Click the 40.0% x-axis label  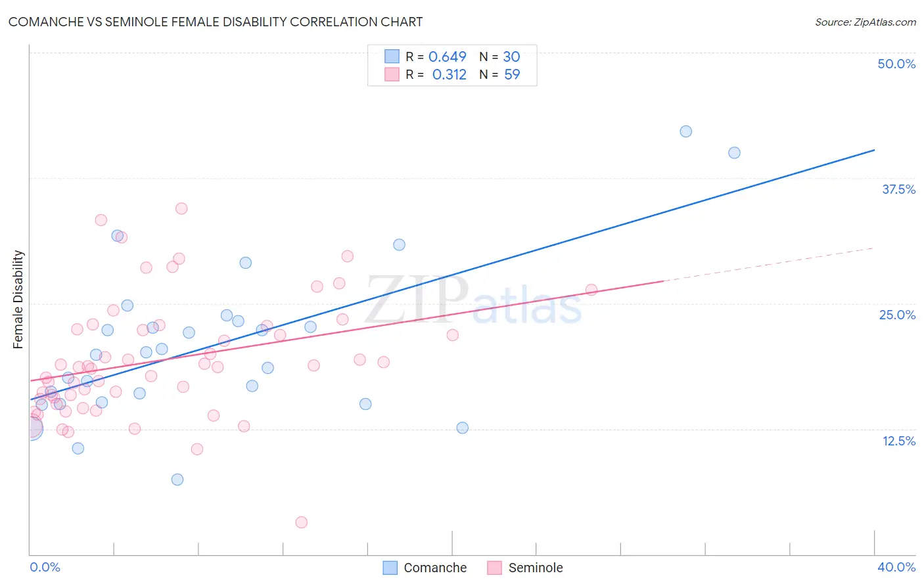coord(896,567)
